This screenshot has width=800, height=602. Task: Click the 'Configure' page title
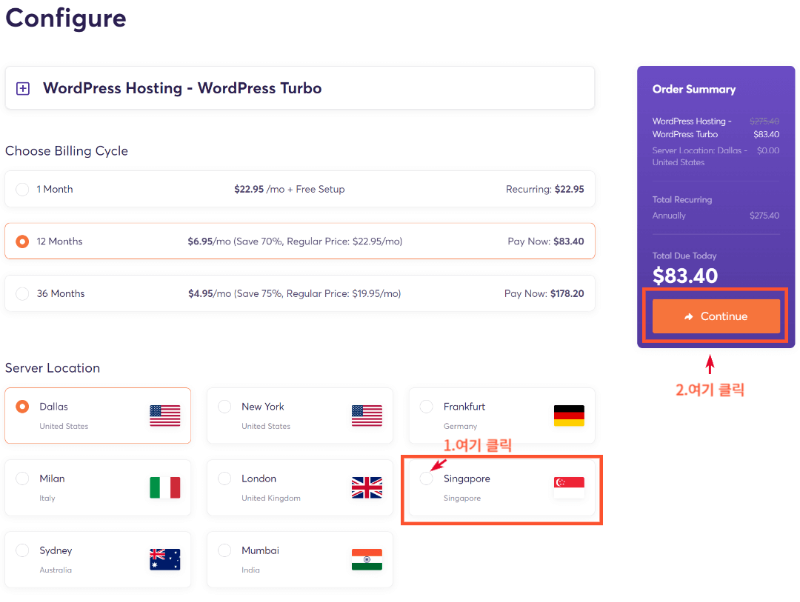point(66,18)
